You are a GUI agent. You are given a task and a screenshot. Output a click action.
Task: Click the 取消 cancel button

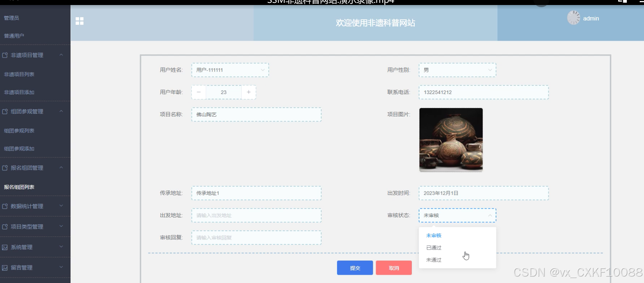[394, 268]
